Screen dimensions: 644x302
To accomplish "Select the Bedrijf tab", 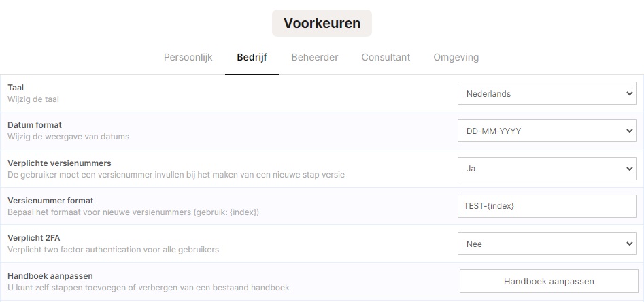I will (x=252, y=57).
